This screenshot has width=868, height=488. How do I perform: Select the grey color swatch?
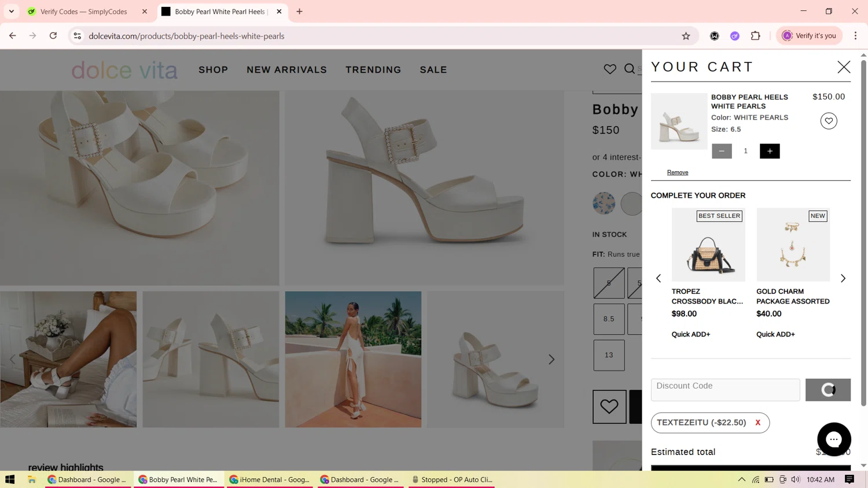631,204
